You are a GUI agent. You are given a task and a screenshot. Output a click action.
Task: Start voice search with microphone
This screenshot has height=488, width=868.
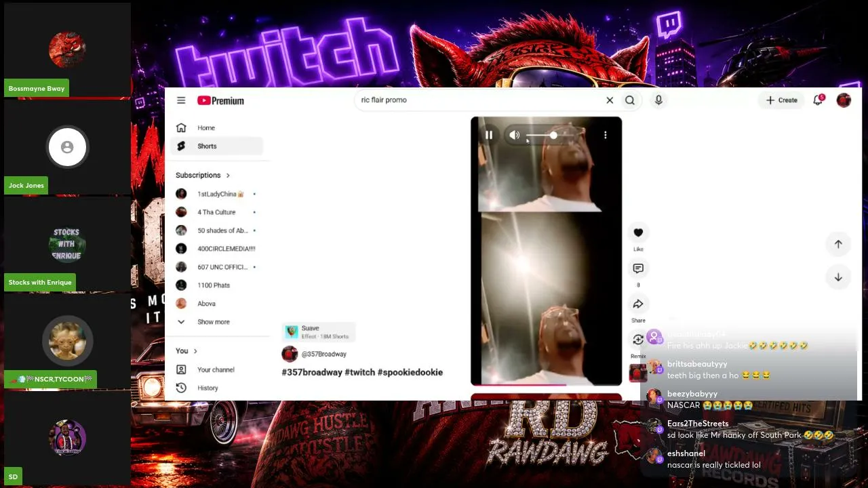click(658, 100)
